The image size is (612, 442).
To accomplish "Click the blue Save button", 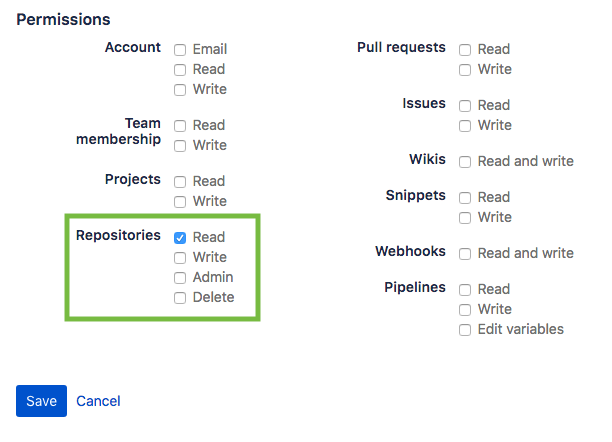I will click(x=41, y=401).
